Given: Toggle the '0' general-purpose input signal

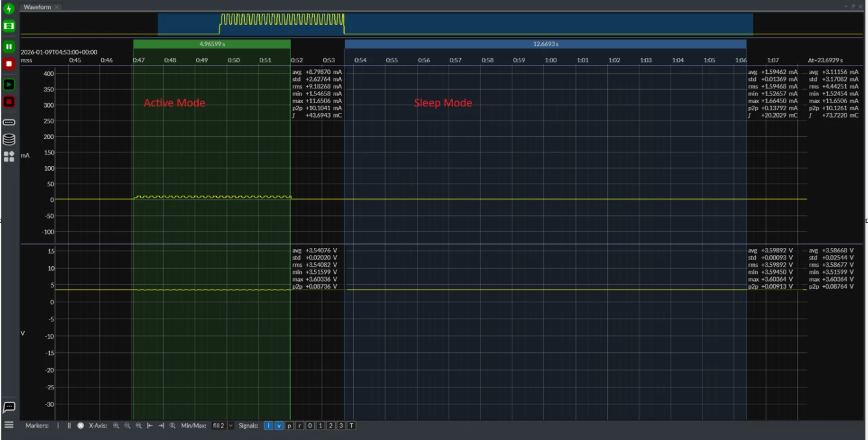Looking at the screenshot, I should (x=310, y=426).
